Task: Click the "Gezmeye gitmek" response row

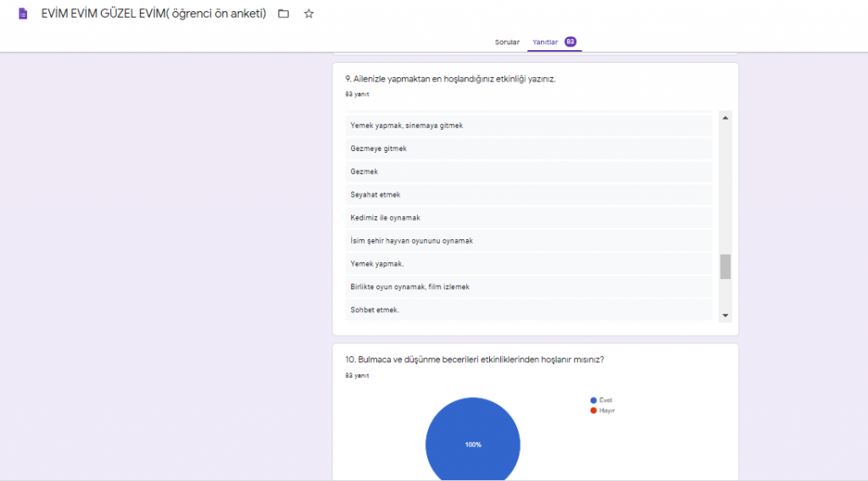Action: (x=379, y=148)
